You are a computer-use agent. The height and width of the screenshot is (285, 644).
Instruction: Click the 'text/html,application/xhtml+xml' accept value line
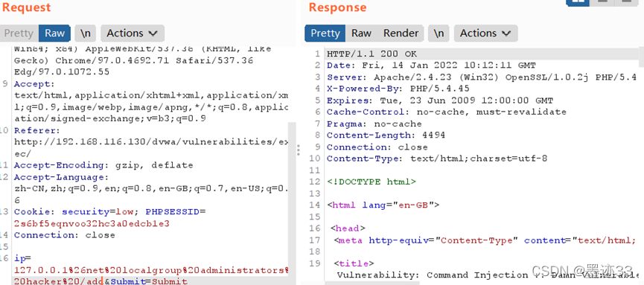150,95
